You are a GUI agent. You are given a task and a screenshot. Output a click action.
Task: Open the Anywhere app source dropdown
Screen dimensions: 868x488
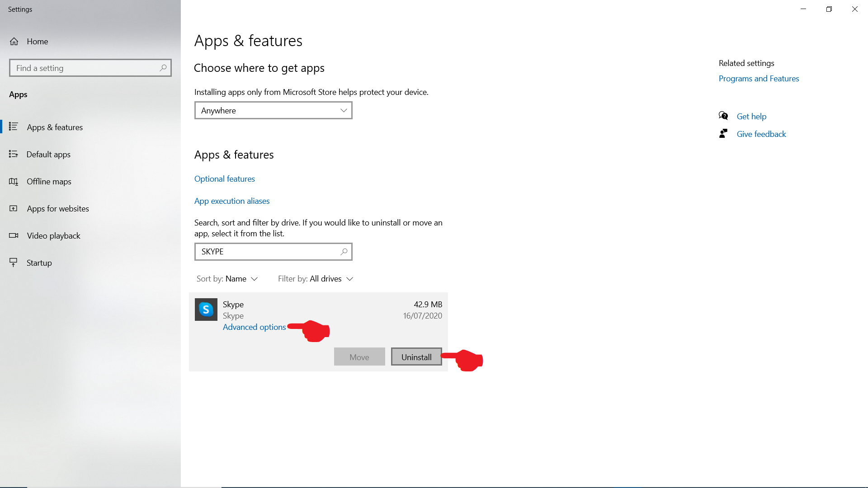[273, 111]
